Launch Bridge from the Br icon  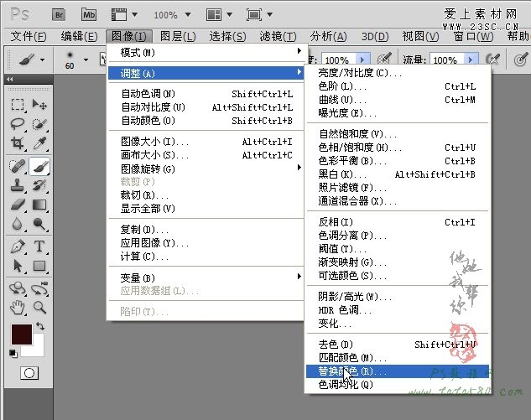point(60,14)
